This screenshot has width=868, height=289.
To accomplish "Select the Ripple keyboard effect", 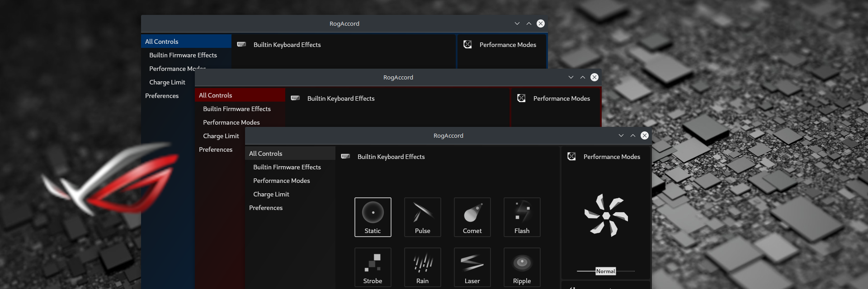I will tap(522, 267).
